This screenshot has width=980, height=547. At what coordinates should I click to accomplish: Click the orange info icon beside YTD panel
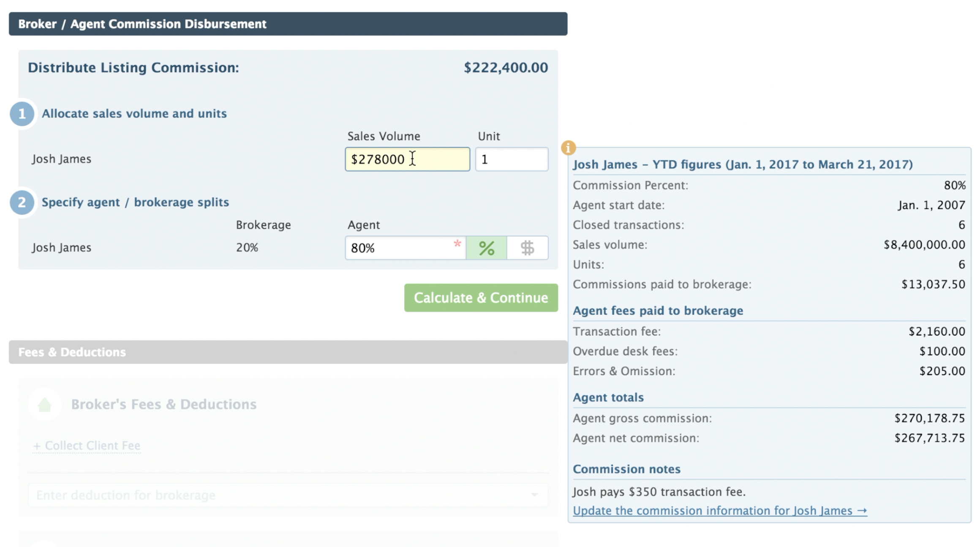point(568,148)
